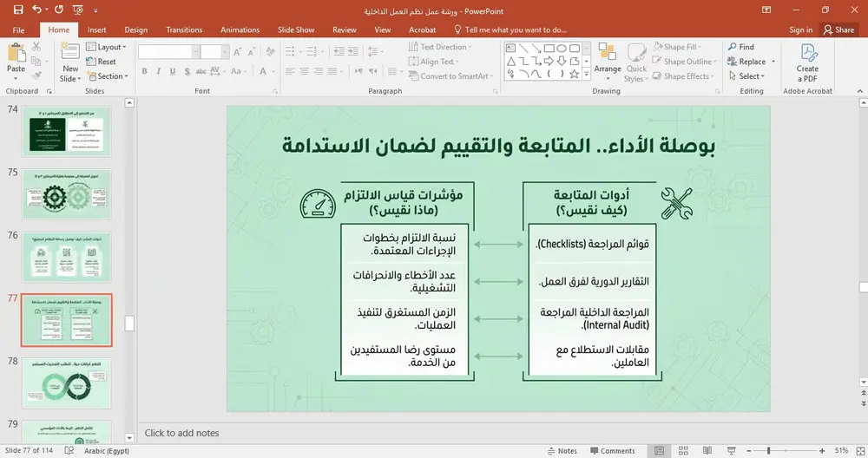Image resolution: width=868 pixels, height=458 pixels.
Task: Start Slide Show from status bar icon
Action: point(731,451)
